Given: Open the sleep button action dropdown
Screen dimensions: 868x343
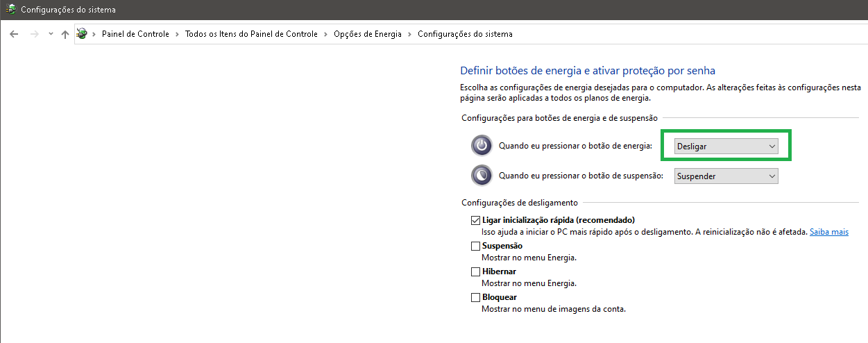Looking at the screenshot, I should [726, 176].
